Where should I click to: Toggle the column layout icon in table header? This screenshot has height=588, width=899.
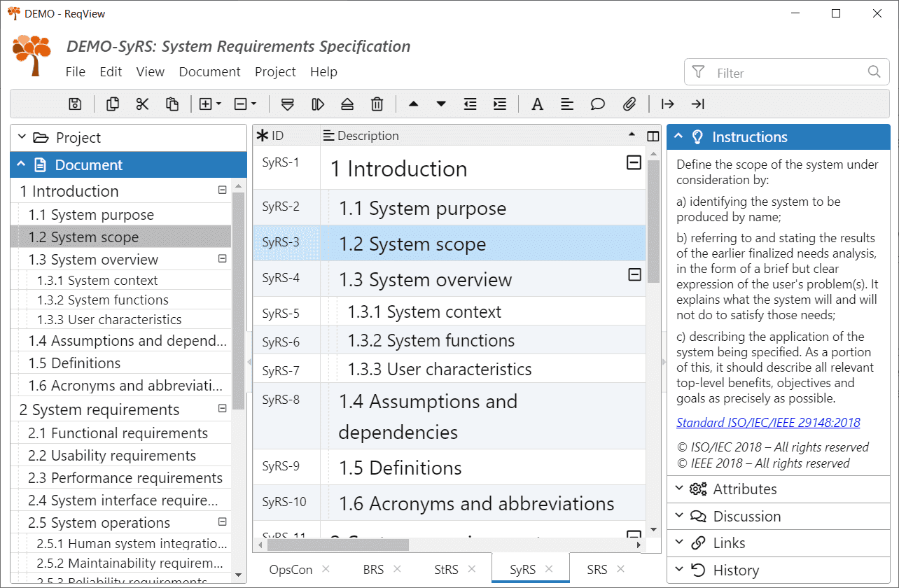pos(653,136)
